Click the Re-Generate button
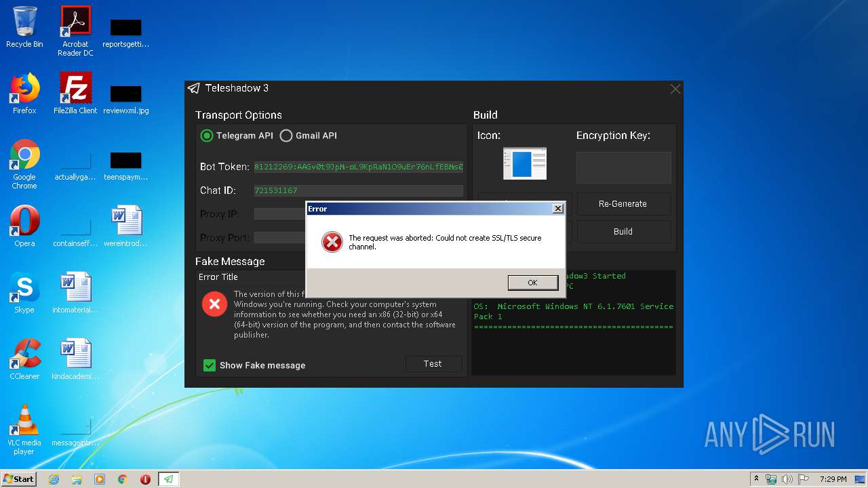Screen dimensions: 868x488 (623, 203)
